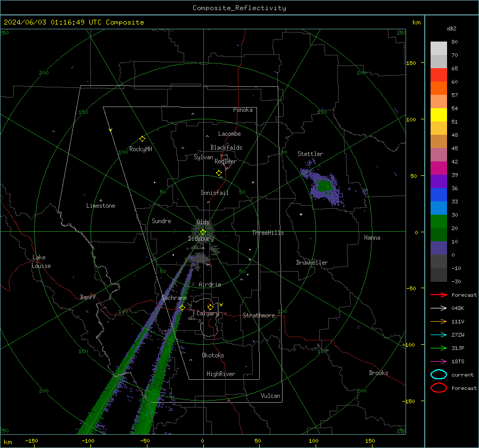Pick the bright yellow dBZ swatch near 54
479x448 pixels.
click(439, 115)
